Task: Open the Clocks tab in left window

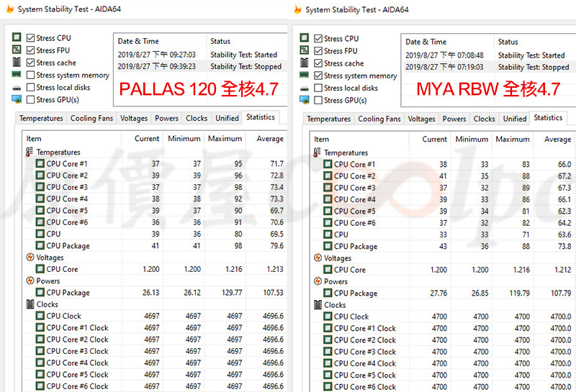Action: 196,119
